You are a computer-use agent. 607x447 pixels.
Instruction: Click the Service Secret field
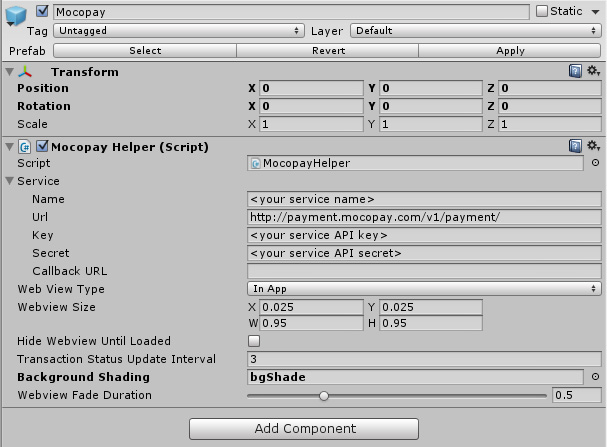coord(424,253)
